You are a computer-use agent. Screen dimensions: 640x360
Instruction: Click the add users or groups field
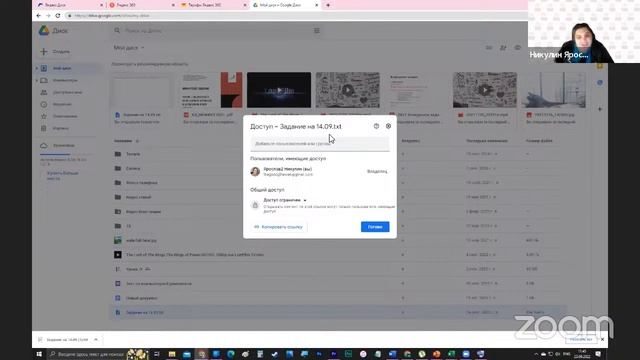pos(320,144)
